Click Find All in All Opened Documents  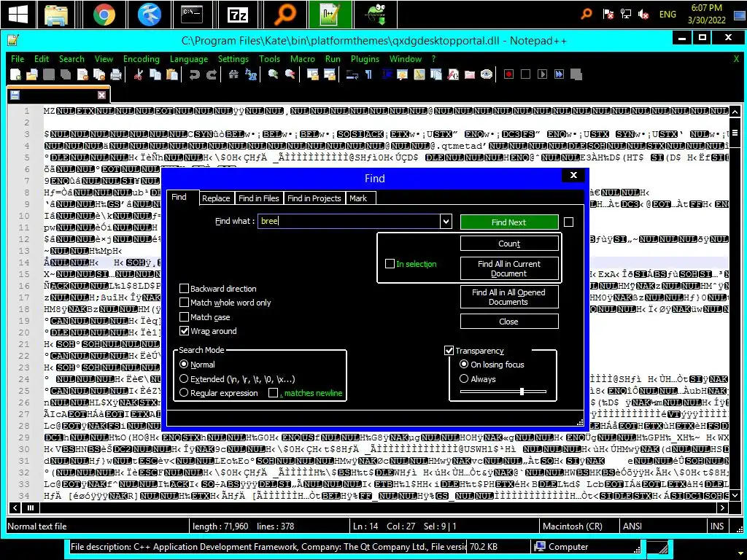pyautogui.click(x=508, y=297)
